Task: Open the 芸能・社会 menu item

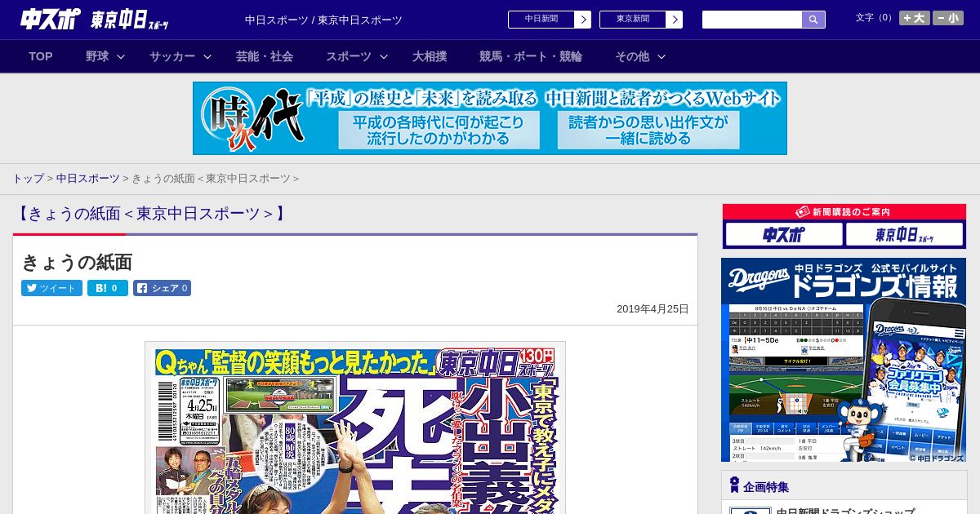Action: point(265,56)
